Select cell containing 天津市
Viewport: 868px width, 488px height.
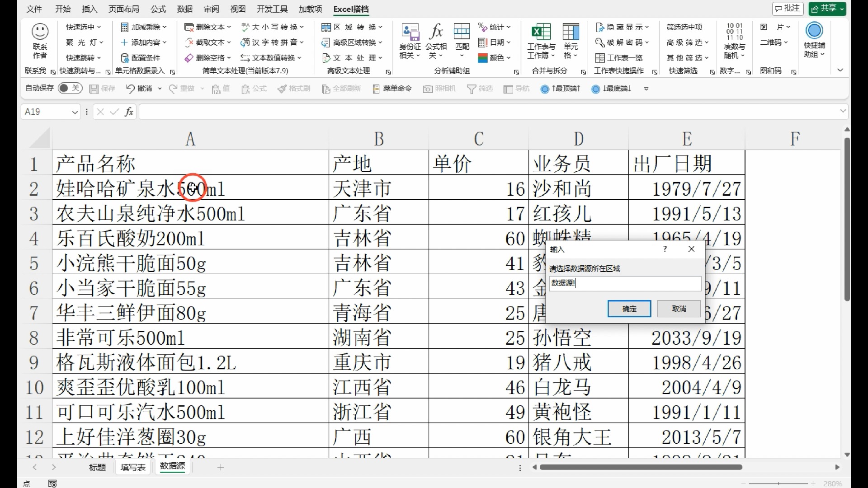coord(379,188)
